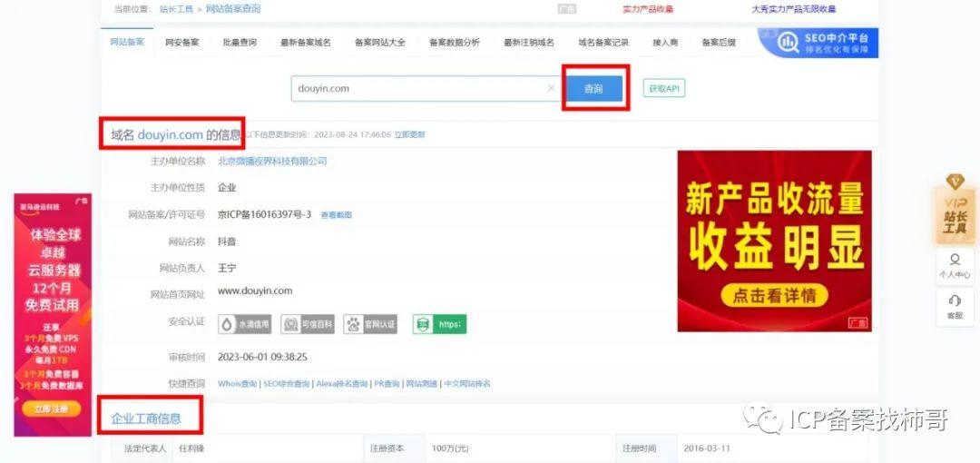Clear the domain search box with the X icon
Viewport: 980px width, 463px height.
coord(551,88)
